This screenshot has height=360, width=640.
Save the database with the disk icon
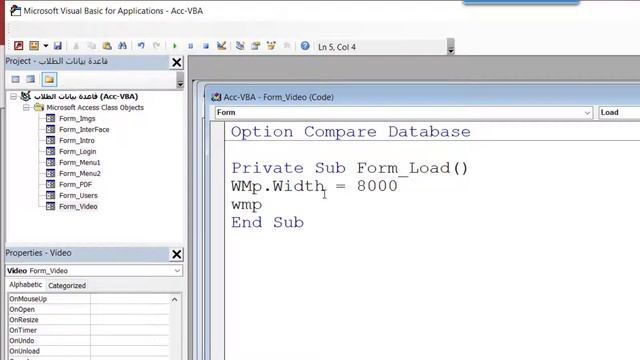[x=58, y=46]
